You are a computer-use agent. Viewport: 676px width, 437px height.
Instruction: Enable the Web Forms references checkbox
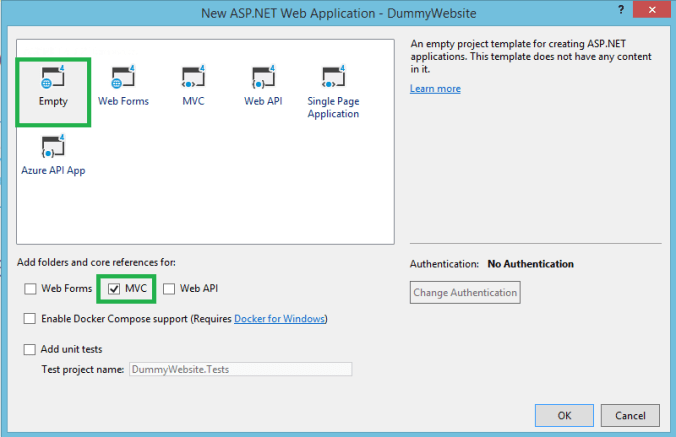point(29,289)
